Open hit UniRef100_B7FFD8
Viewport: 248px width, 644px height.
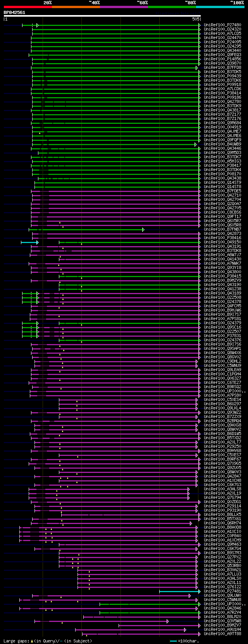pos(222,68)
